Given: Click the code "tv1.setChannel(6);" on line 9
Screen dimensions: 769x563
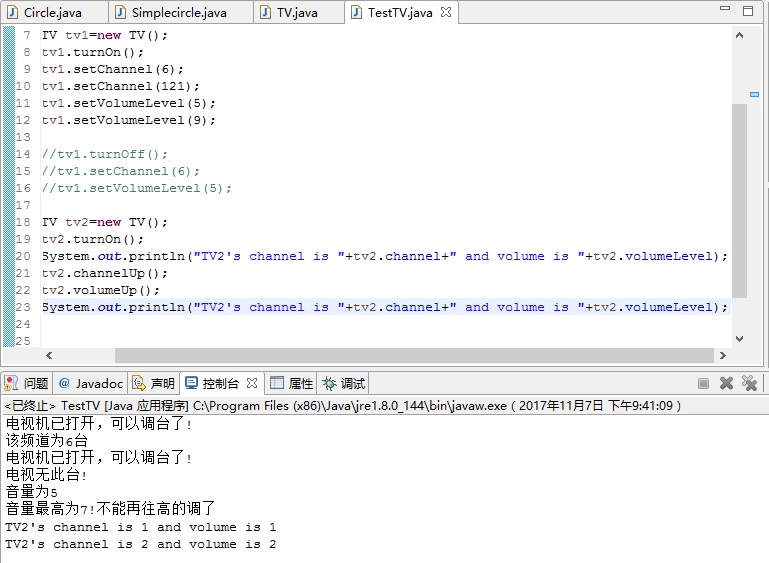Looking at the screenshot, I should coord(113,69).
